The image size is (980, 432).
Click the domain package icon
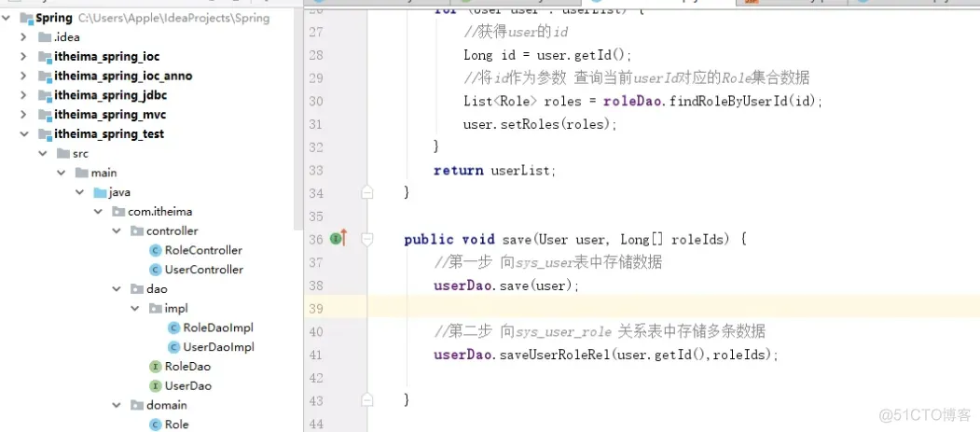coord(137,405)
